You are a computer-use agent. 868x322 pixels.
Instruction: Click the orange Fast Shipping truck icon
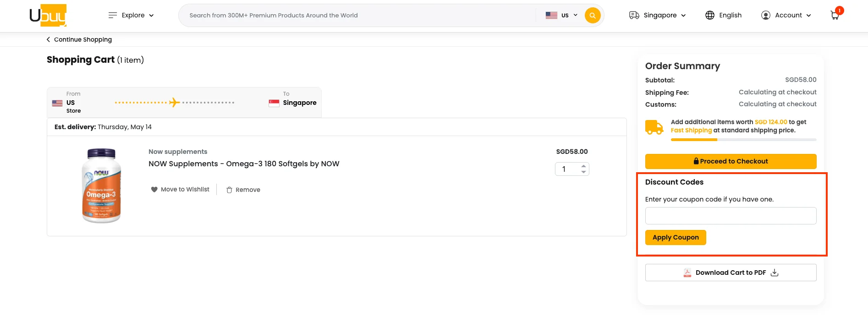[654, 127]
